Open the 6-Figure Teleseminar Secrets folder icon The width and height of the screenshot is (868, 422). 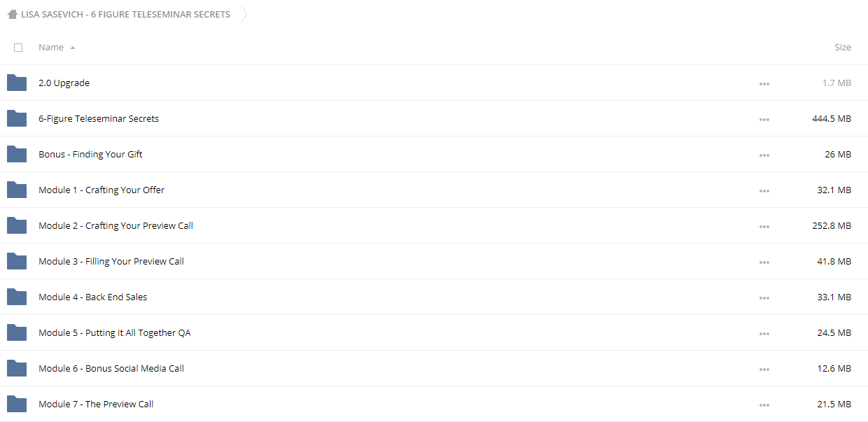(x=17, y=118)
